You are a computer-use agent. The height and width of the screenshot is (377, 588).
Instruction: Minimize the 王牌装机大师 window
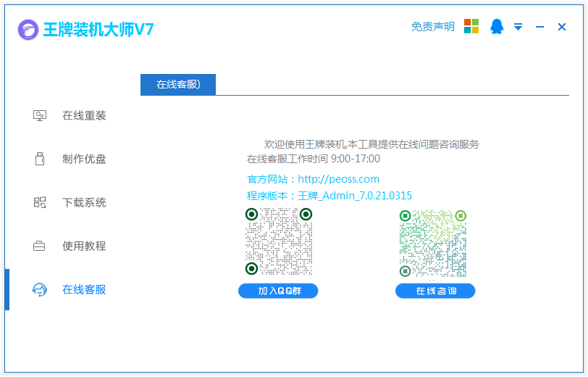(x=539, y=27)
